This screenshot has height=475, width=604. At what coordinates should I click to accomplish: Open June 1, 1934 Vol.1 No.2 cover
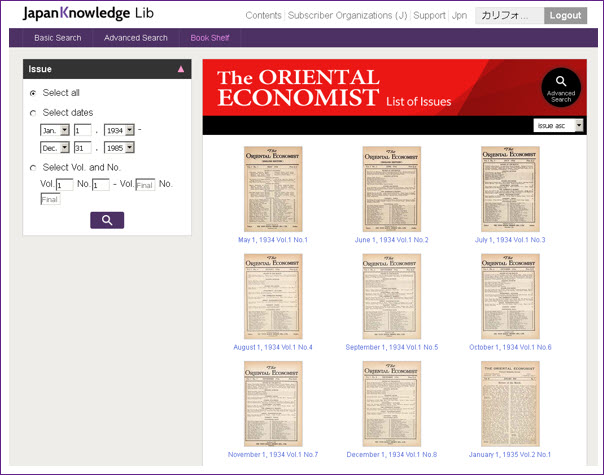[x=391, y=189]
